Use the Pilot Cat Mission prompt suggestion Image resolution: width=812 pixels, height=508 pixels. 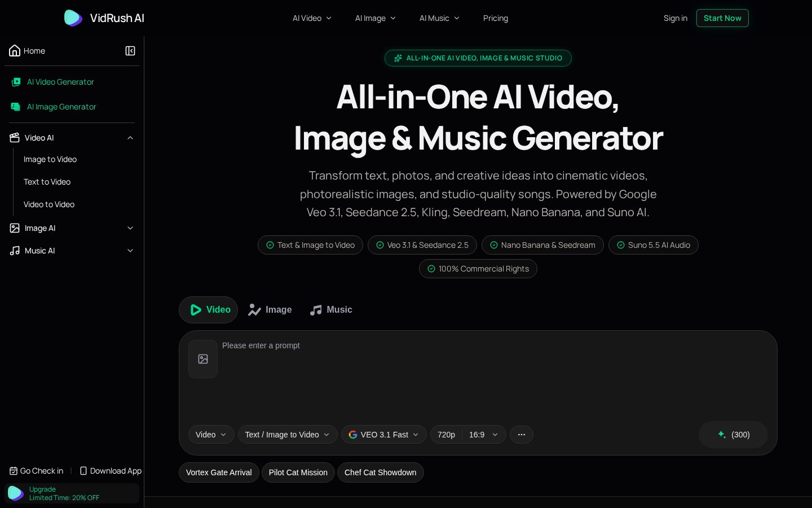pyautogui.click(x=298, y=472)
